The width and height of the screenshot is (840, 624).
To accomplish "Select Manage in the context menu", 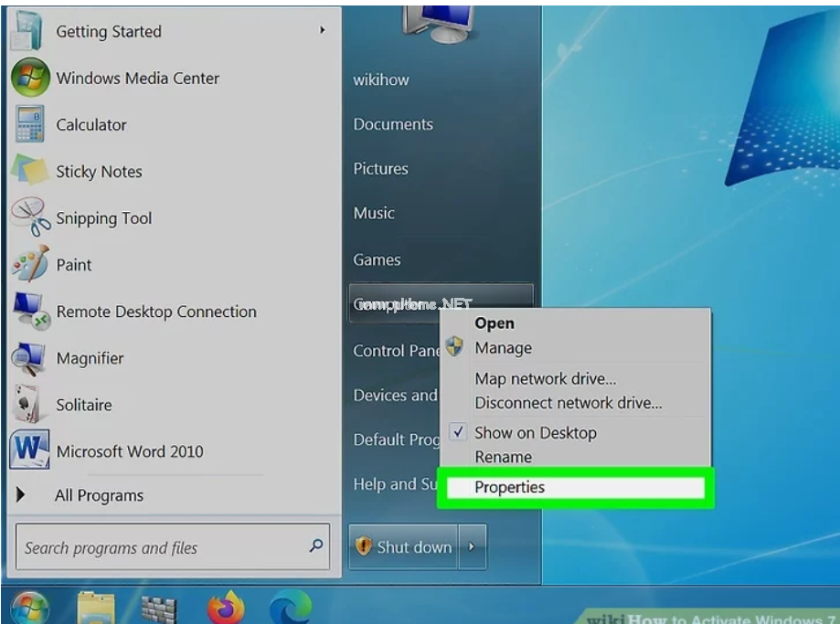I will click(x=503, y=348).
